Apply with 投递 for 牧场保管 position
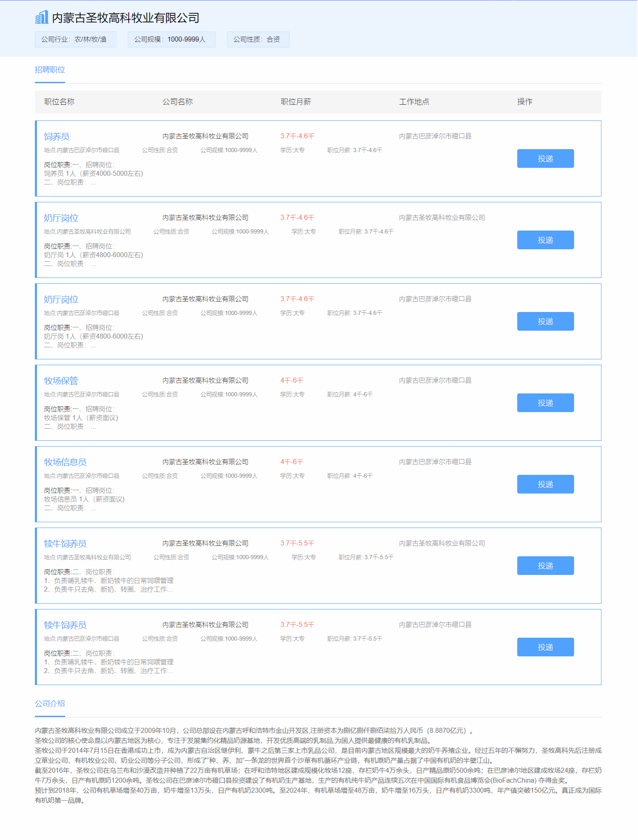Screen dimensions: 638x840 (x=545, y=403)
